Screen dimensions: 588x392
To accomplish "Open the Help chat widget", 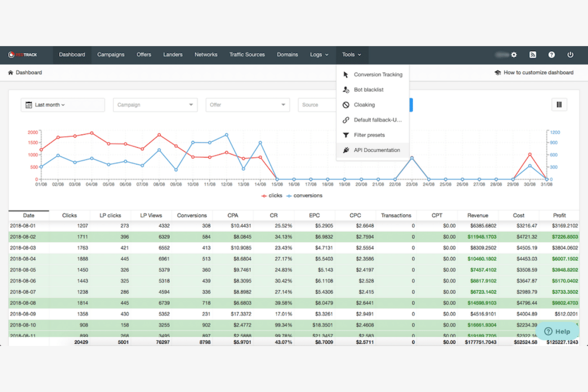I will point(557,331).
